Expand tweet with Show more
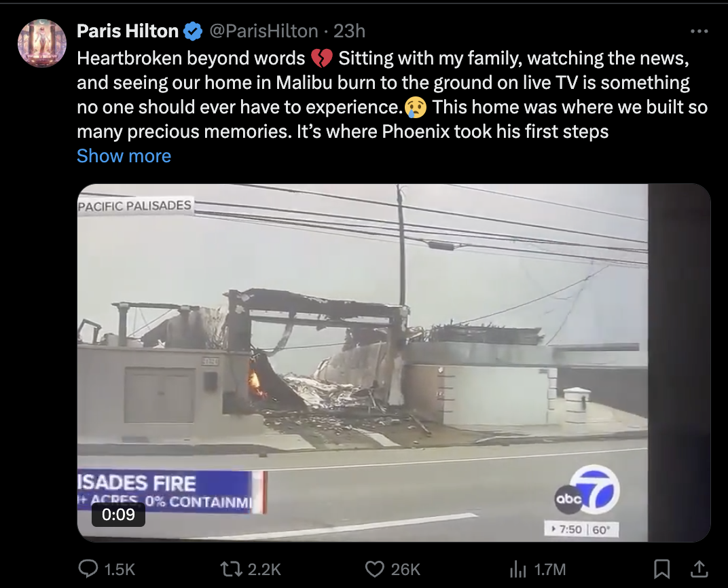 click(x=124, y=156)
